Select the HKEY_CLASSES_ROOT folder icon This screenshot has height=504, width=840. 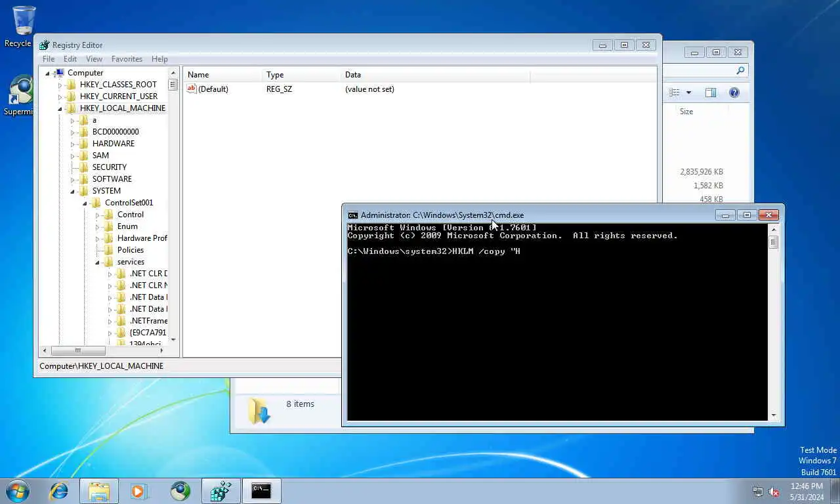coord(71,85)
